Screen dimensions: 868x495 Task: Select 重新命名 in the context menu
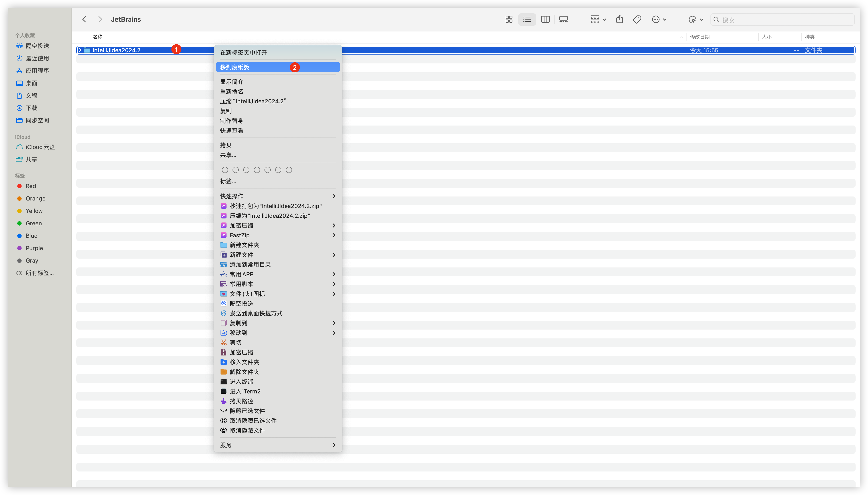[x=232, y=91]
